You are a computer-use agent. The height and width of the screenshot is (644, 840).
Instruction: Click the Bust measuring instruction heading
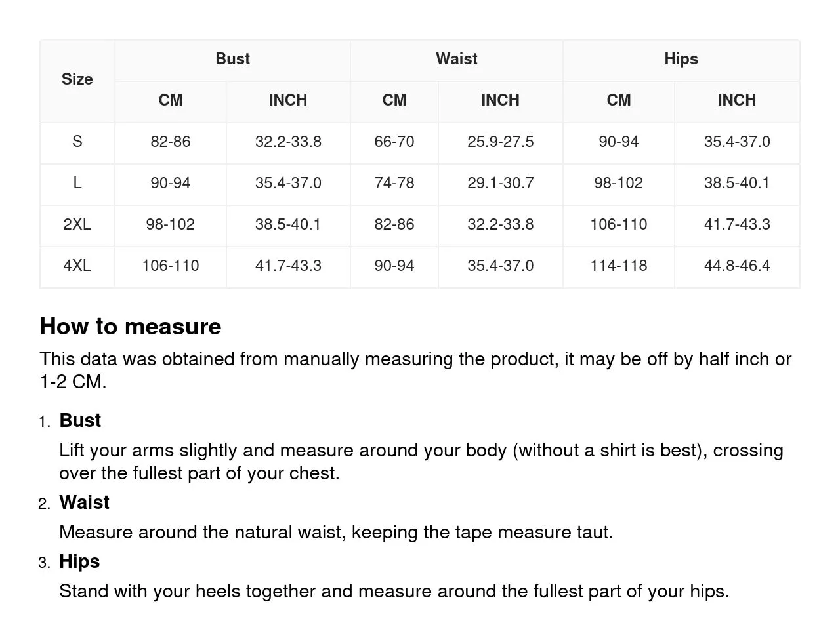(80, 420)
